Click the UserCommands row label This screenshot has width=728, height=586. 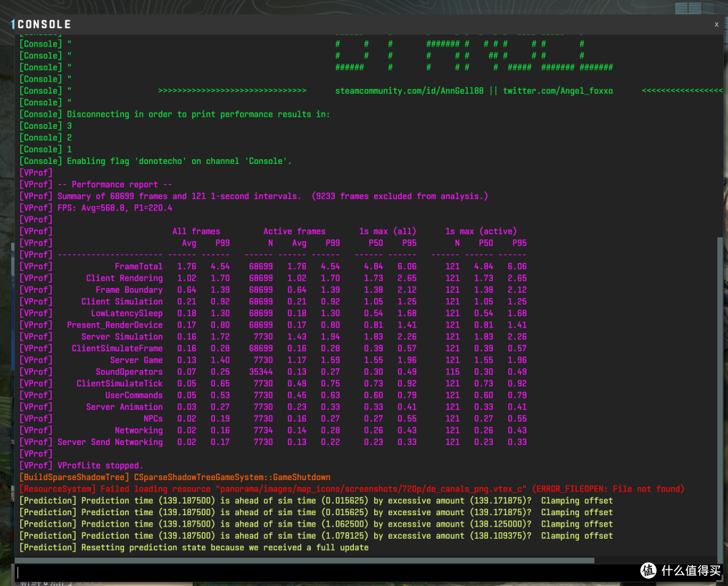click(133, 395)
